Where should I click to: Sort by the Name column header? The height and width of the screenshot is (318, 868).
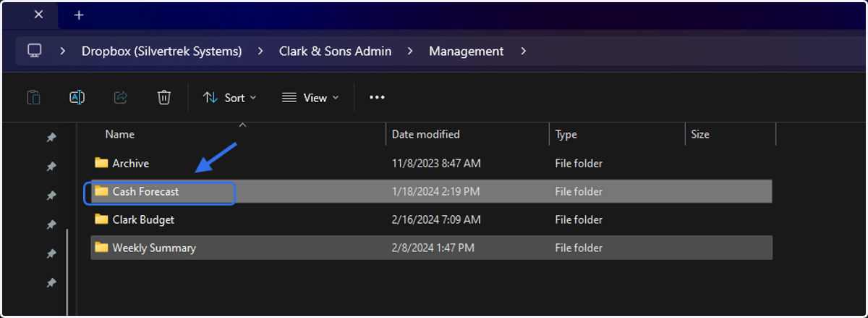click(x=120, y=134)
